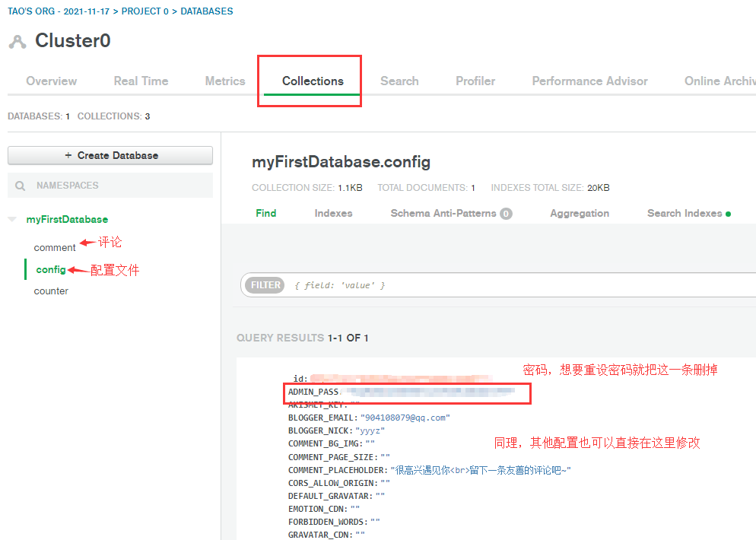Select the counter collection
Screen dimensions: 756x540
point(51,291)
